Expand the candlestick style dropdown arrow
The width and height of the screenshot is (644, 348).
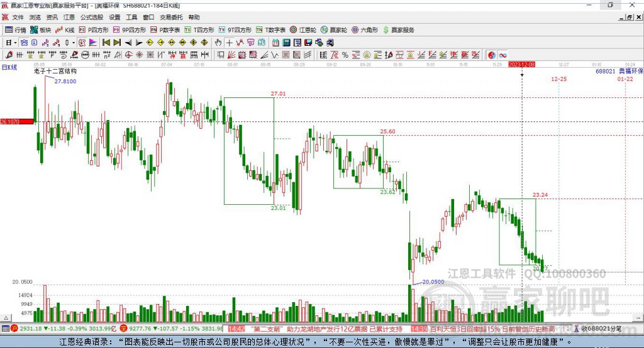[x=74, y=43]
